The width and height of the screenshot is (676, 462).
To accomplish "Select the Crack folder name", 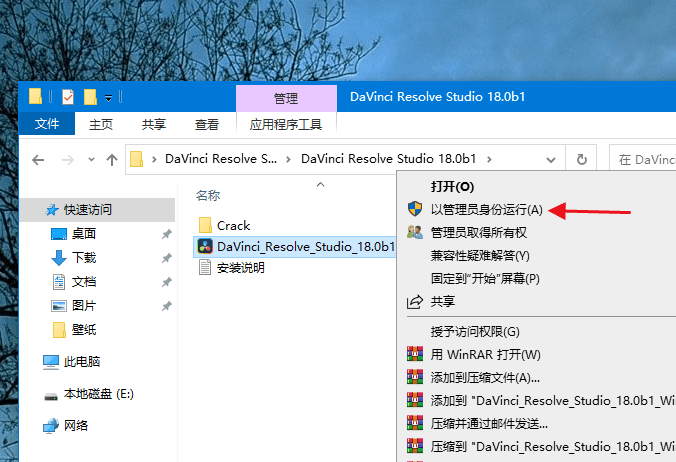I will click(x=234, y=225).
